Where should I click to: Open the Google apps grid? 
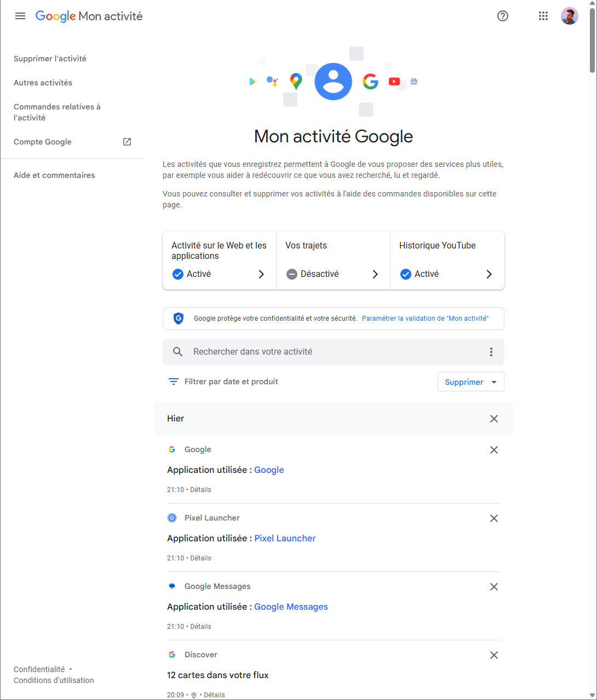(543, 16)
